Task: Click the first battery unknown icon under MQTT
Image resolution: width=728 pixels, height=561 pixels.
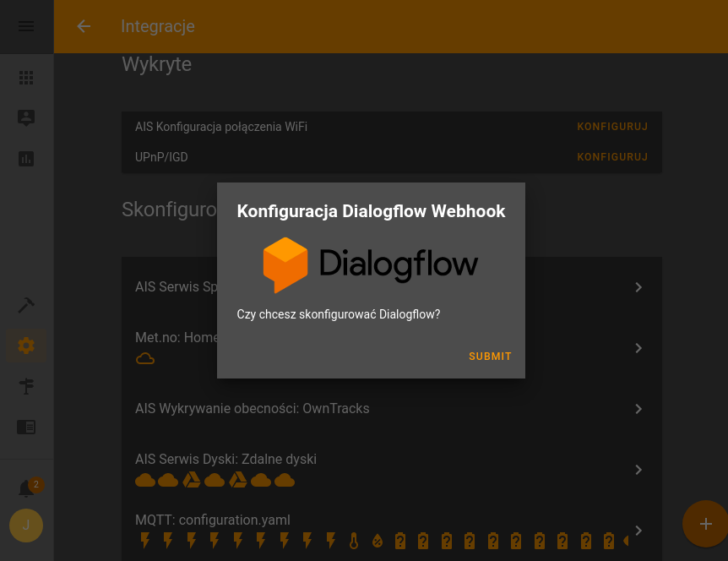Action: pyautogui.click(x=400, y=541)
